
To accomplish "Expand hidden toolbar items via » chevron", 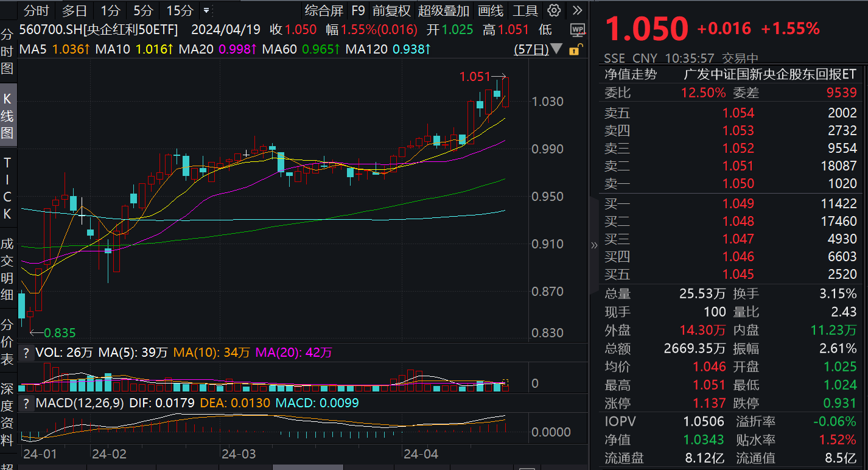I will [x=576, y=10].
